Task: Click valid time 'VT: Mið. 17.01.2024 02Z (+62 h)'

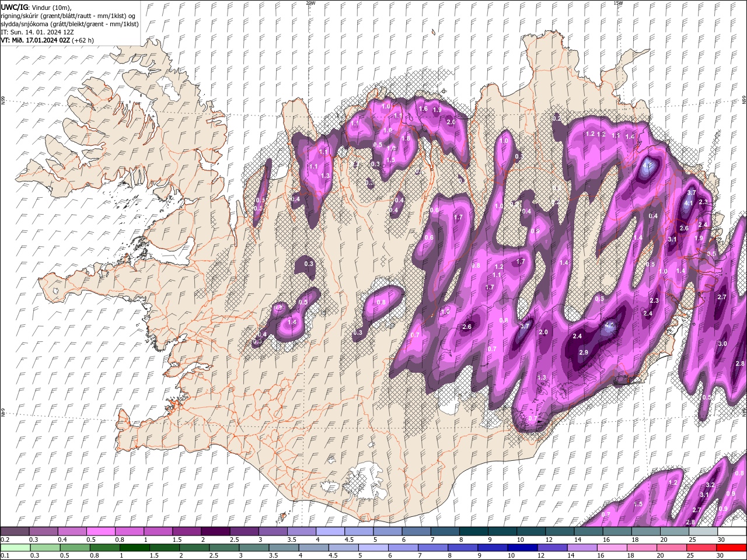Action: [x=47, y=40]
